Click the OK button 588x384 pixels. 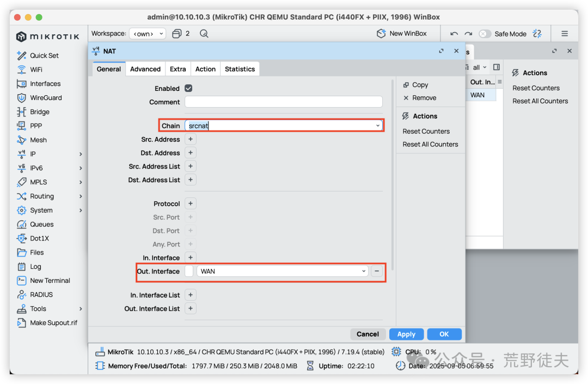tap(444, 334)
